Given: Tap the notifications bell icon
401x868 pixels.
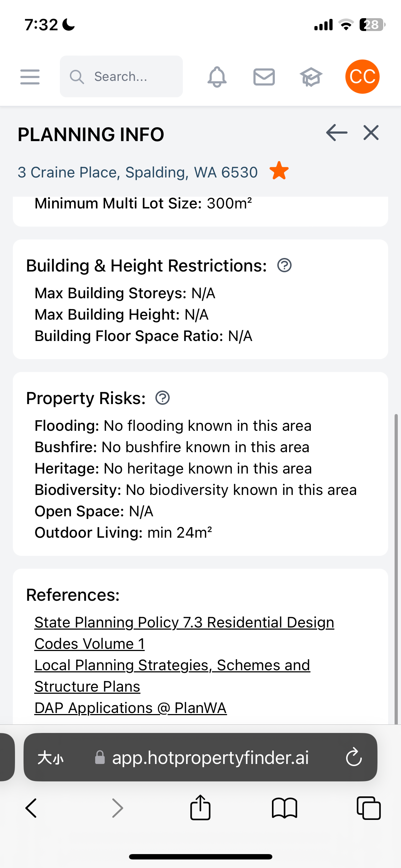Looking at the screenshot, I should click(217, 77).
